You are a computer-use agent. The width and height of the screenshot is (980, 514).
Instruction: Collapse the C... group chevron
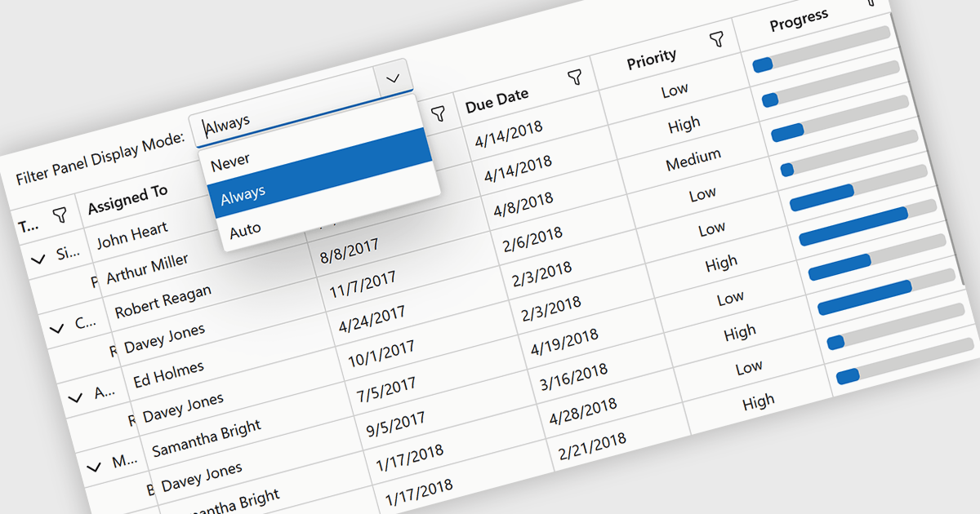(x=56, y=328)
